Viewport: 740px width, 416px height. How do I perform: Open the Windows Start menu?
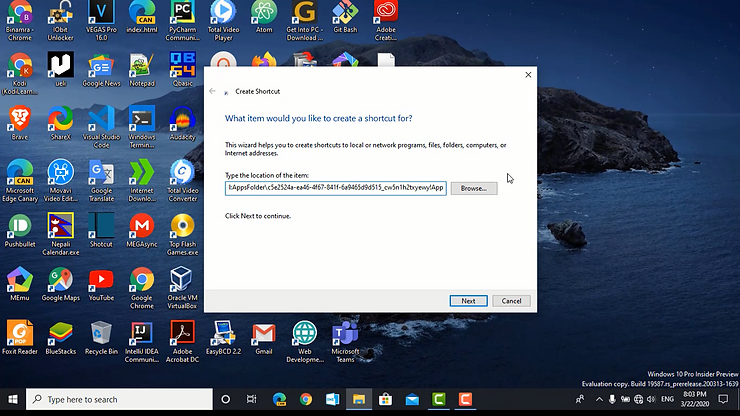[13, 399]
